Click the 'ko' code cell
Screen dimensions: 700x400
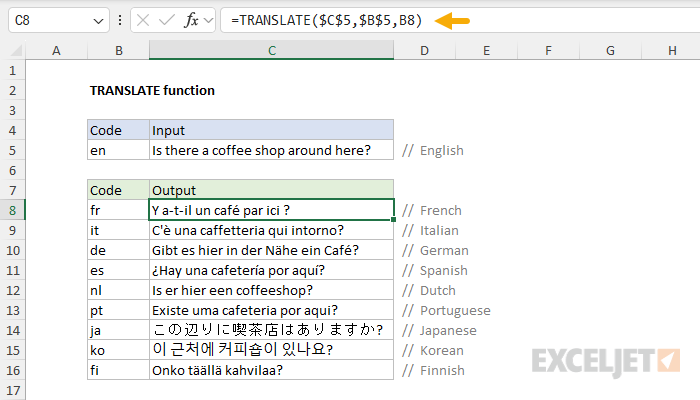coord(119,350)
